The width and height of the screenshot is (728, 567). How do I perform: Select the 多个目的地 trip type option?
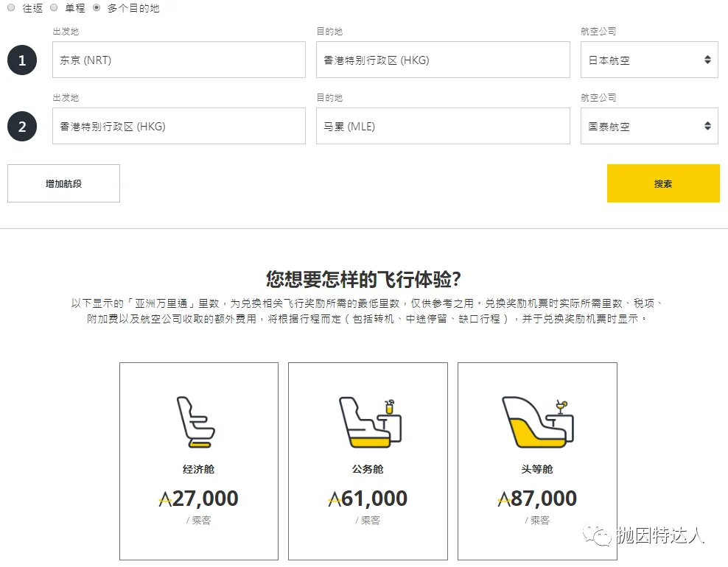(x=97, y=8)
